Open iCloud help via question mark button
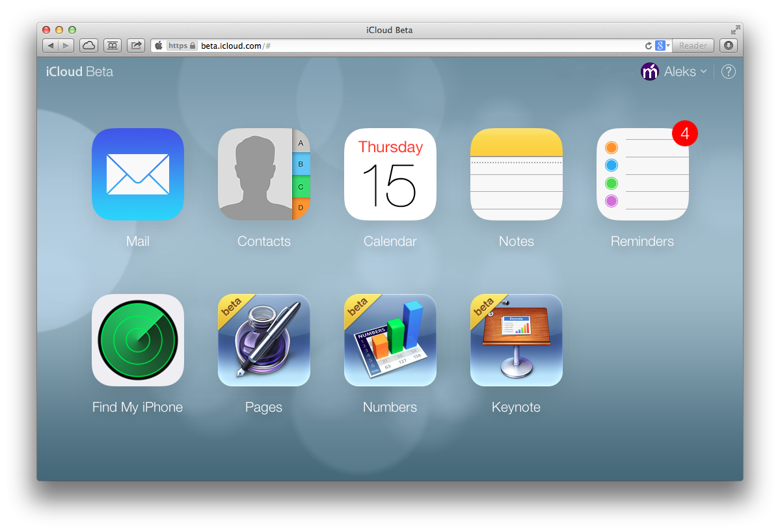The width and height of the screenshot is (780, 532). click(x=728, y=72)
